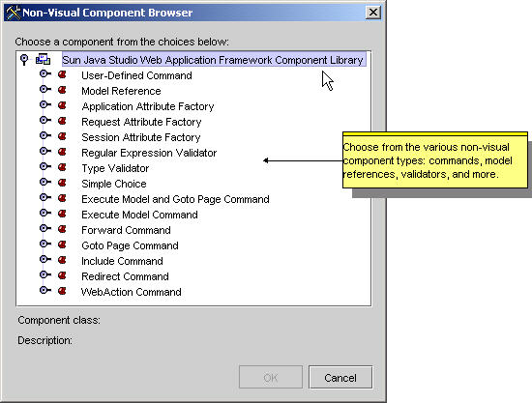The width and height of the screenshot is (532, 403).
Task: Click the red icon beside WebAction Command
Action: [62, 291]
